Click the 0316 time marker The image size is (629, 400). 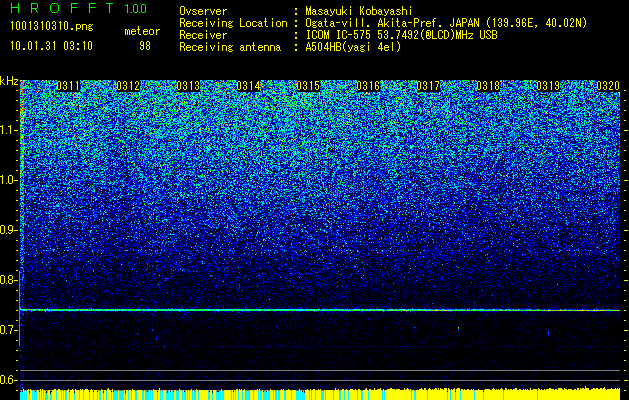click(x=368, y=86)
